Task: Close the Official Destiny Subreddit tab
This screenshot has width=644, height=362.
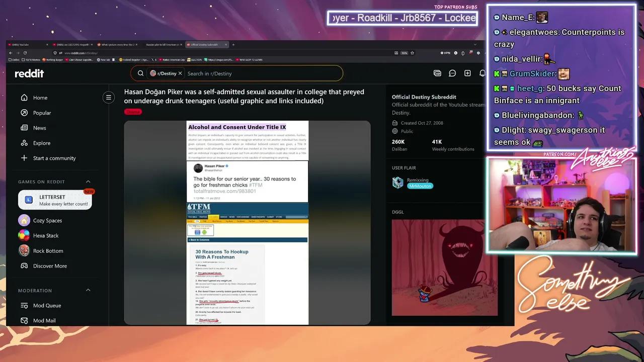Action: tap(226, 45)
